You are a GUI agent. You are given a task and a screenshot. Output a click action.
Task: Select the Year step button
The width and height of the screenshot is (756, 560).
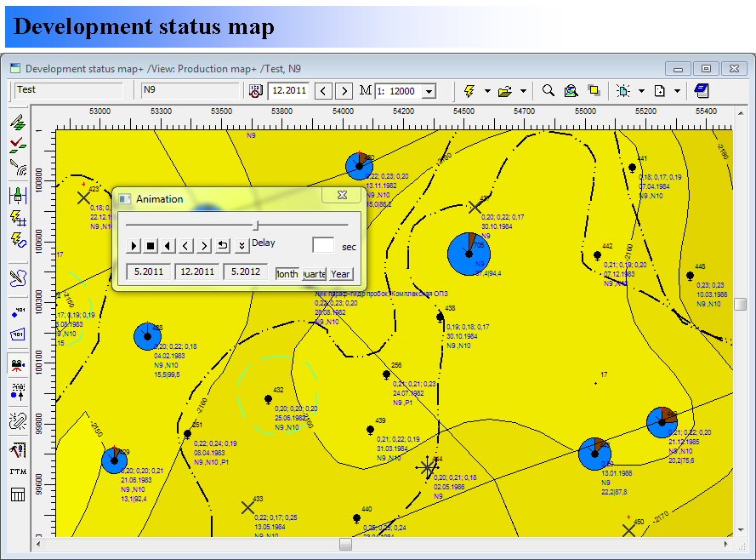click(x=340, y=274)
